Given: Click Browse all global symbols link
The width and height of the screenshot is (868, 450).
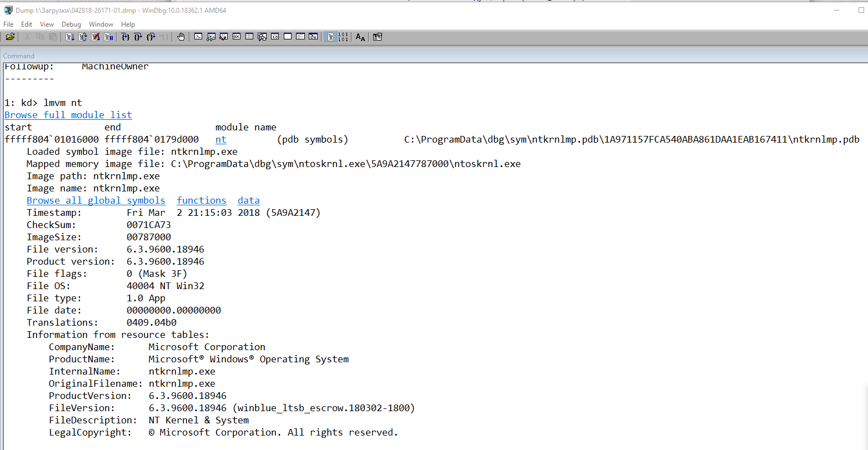Looking at the screenshot, I should coord(96,200).
